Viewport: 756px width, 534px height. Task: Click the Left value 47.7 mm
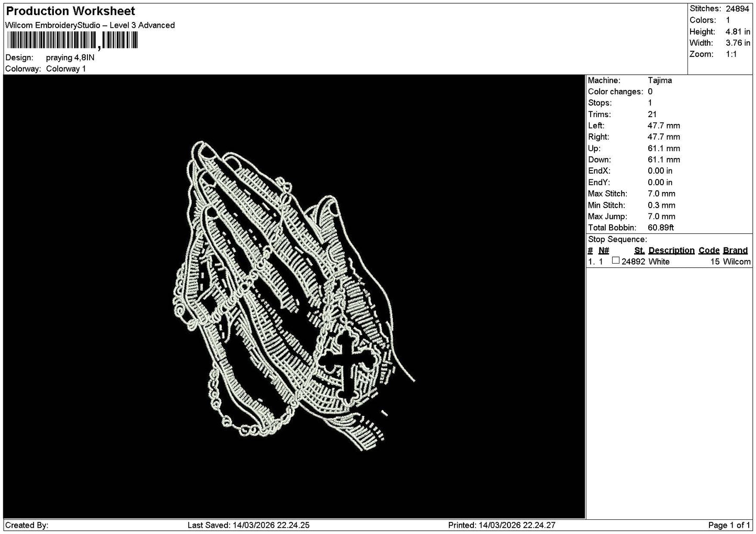point(664,126)
